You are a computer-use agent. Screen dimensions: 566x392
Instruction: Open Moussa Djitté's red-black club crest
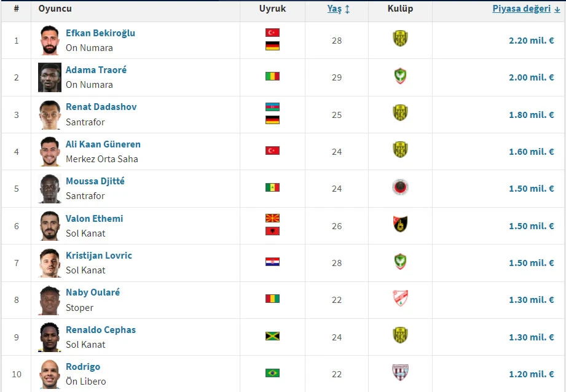click(400, 187)
